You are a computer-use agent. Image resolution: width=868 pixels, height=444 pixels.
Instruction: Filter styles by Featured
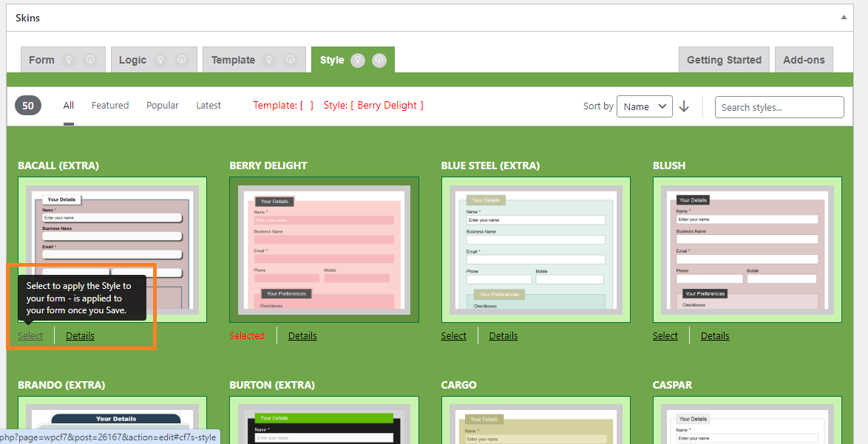(110, 106)
